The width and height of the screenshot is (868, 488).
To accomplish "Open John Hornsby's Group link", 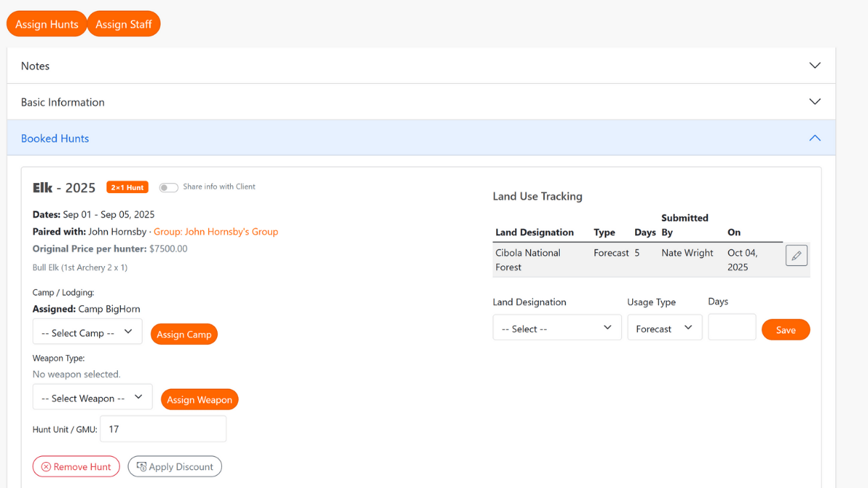I will pos(216,232).
